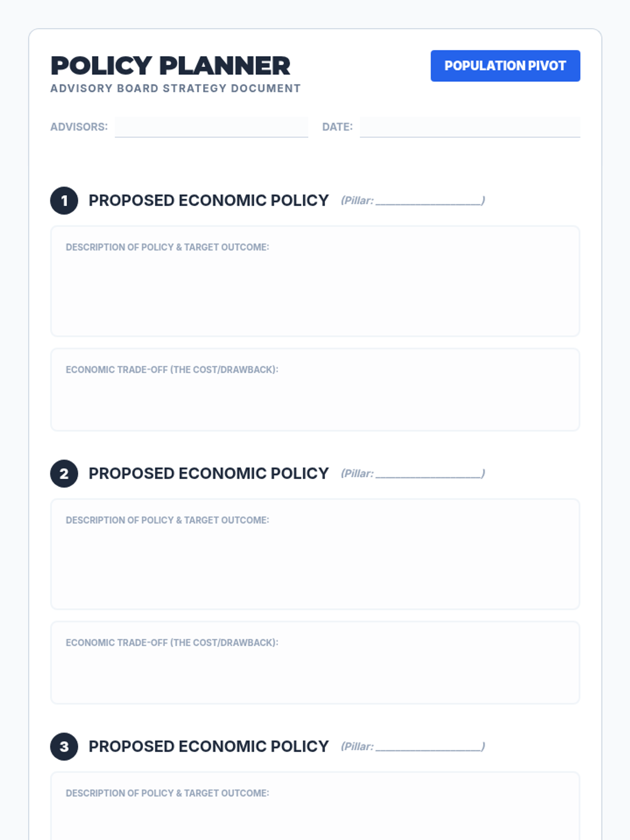Click policy 1 description and target outcome box
Image resolution: width=630 pixels, height=840 pixels.
(x=315, y=281)
